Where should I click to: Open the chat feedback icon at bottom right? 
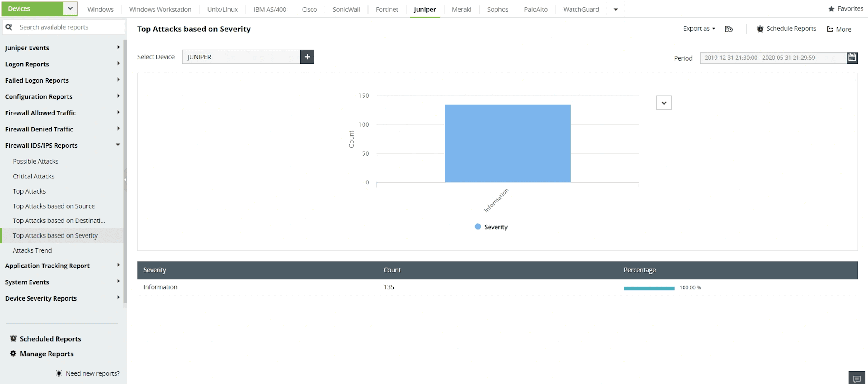pos(857,379)
